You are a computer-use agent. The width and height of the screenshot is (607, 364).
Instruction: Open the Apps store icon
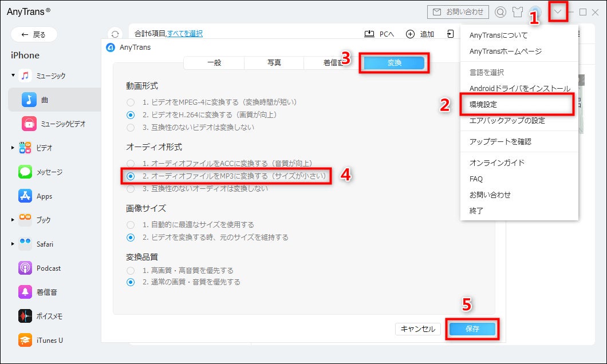(25, 196)
